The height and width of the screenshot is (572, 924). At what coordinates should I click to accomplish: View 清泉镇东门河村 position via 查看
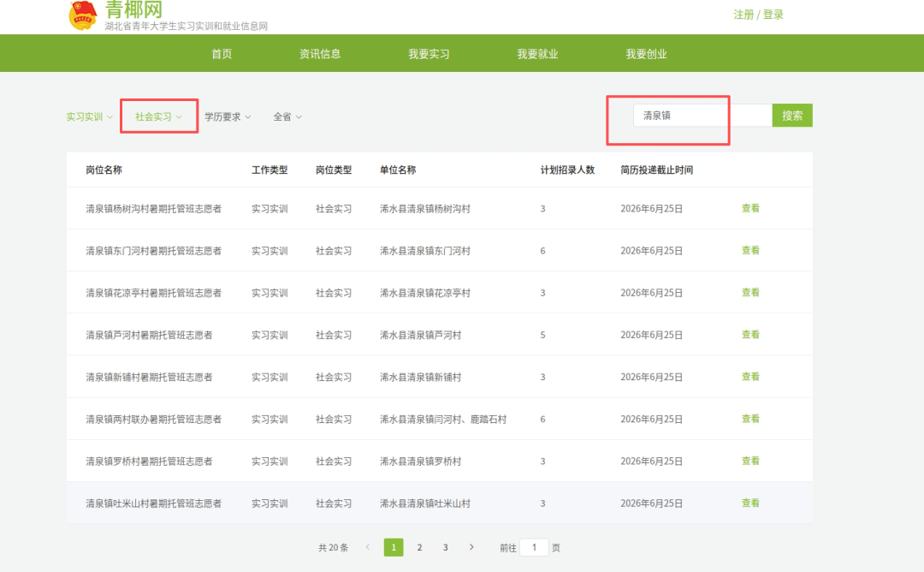click(x=750, y=250)
